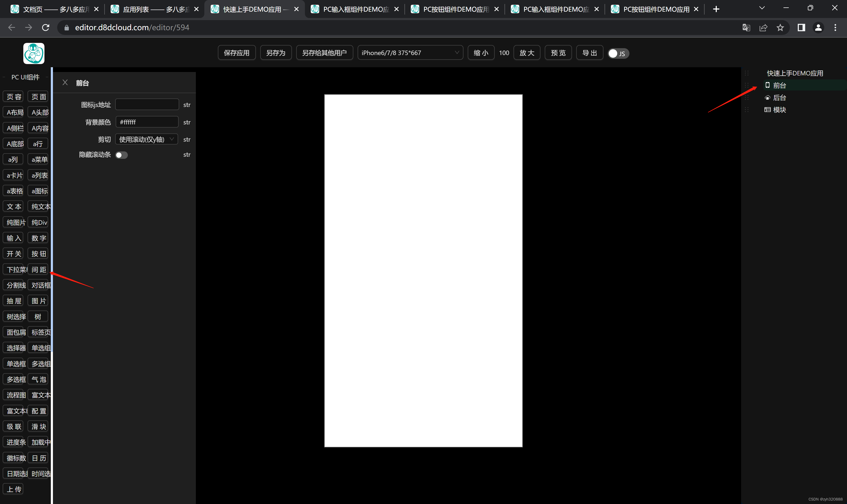Viewport: 847px width, 504px height.
Task: Reload the page with the browser refresh icon
Action: tap(46, 28)
